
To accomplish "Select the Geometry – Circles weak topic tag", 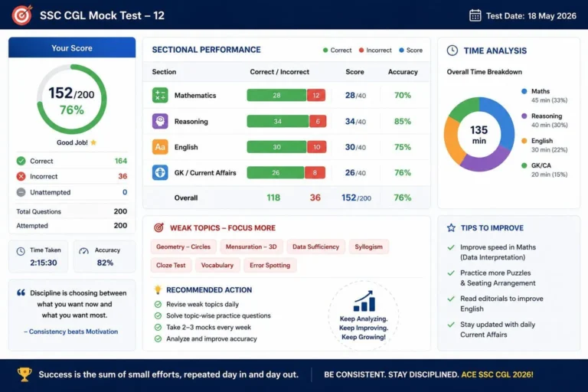I will [x=184, y=247].
